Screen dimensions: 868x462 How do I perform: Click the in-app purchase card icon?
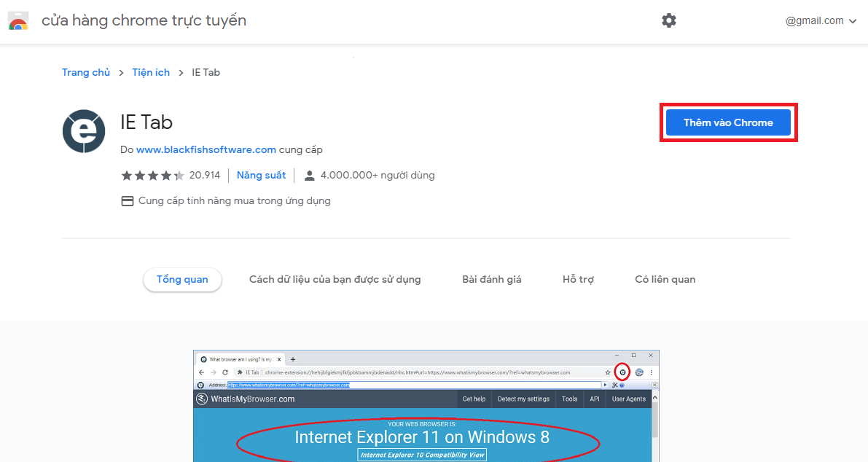pos(128,201)
